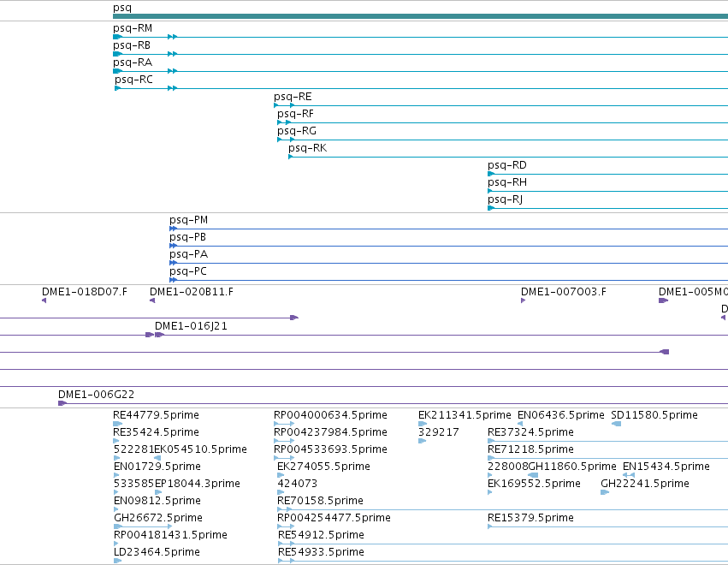Image resolution: width=728 pixels, height=565 pixels.
Task: Select the 228008 EST label
Action: coord(508,467)
